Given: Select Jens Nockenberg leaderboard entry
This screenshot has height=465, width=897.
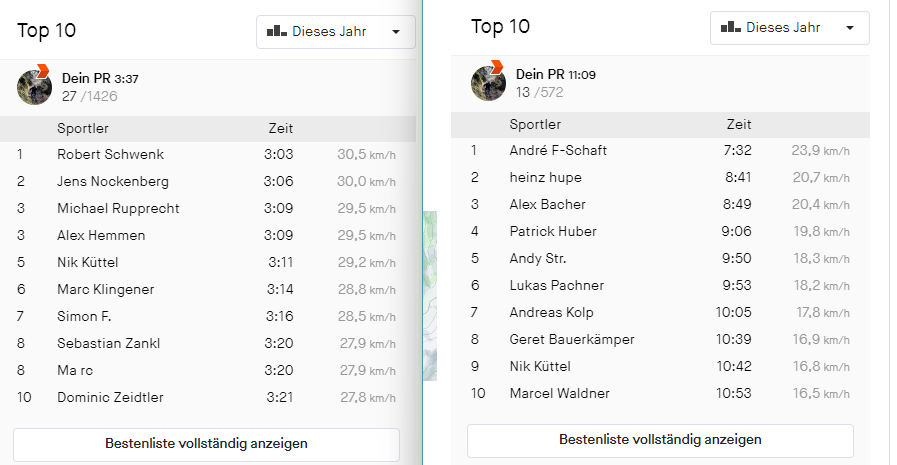Looking at the screenshot, I should [113, 182].
